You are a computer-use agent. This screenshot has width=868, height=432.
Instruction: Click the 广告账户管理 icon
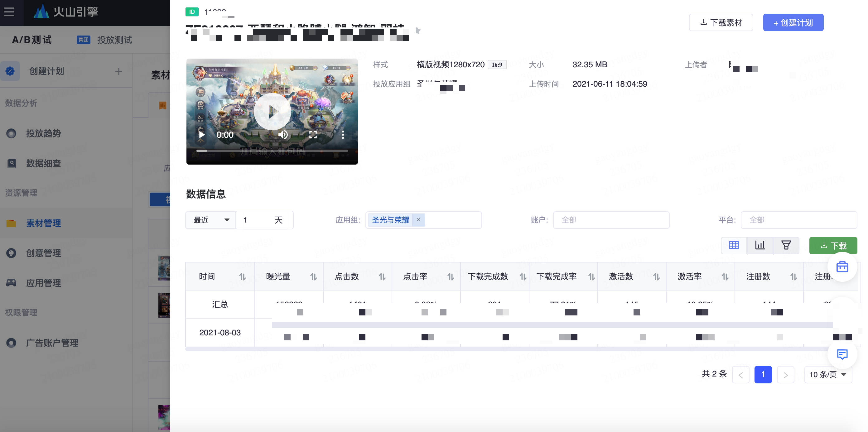point(11,343)
